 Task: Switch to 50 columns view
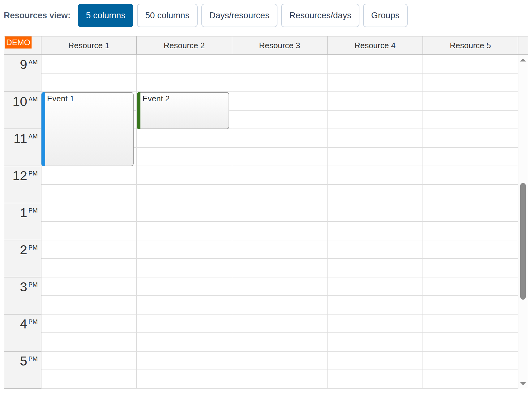[x=167, y=15]
